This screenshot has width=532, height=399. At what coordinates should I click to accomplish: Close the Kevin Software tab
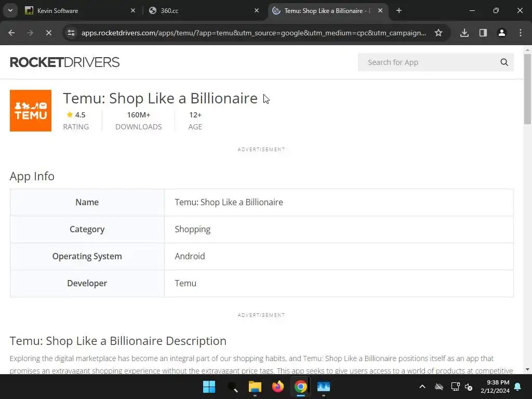point(133,10)
